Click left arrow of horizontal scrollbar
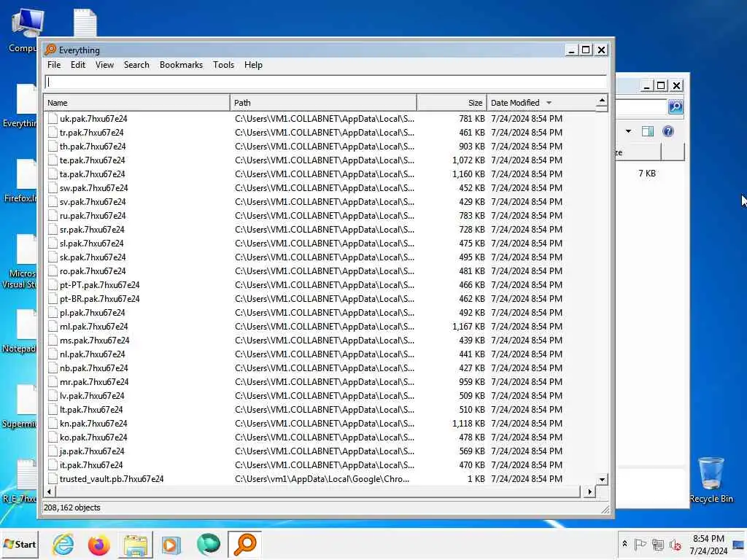The image size is (747, 560). (x=49, y=491)
